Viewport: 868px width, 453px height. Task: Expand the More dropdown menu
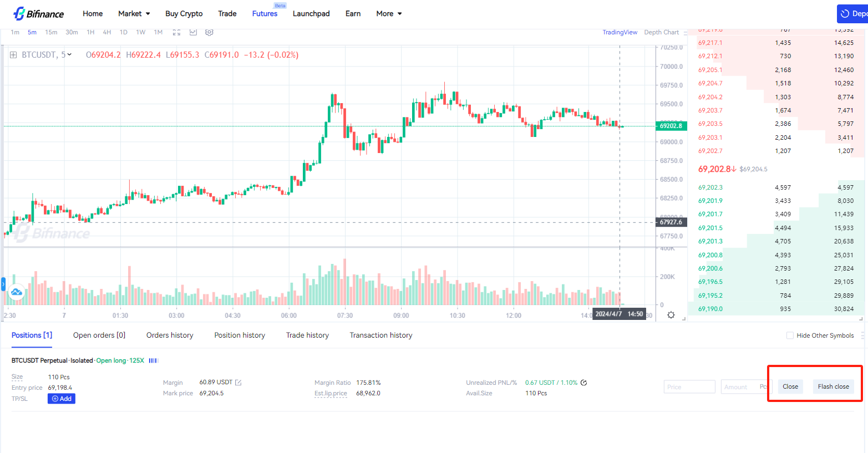(x=388, y=13)
